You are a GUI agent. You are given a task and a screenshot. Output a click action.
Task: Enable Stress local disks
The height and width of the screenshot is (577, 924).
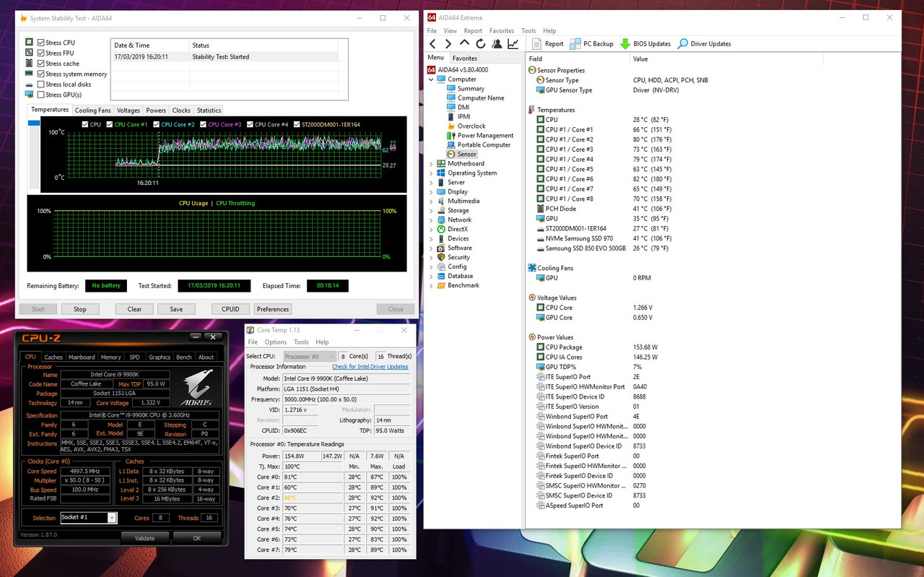click(41, 84)
